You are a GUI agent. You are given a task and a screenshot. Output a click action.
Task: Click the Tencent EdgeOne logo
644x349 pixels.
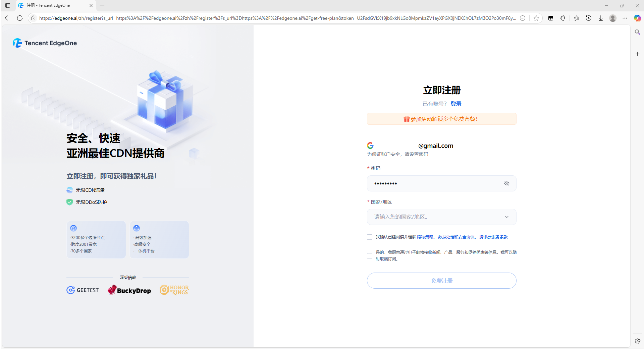(x=45, y=43)
